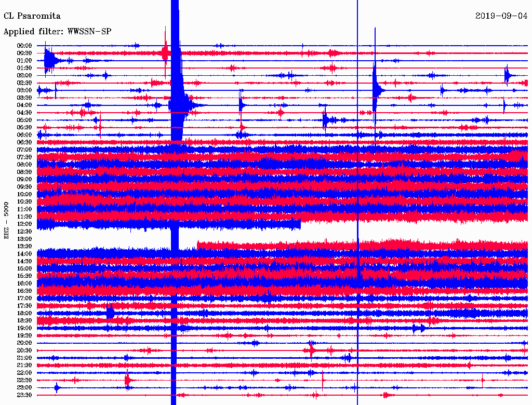Viewport: 532px width, 405px height.
Task: Click the 18:00 time label
Action: coord(24,314)
